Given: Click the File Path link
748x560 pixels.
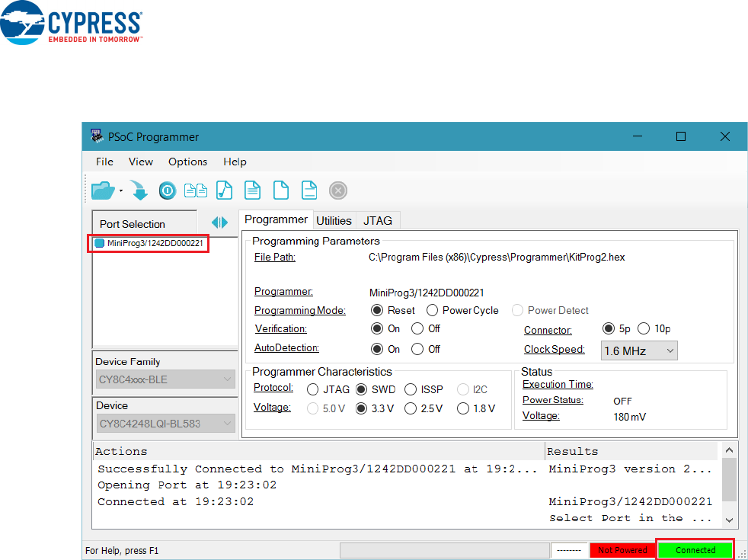Looking at the screenshot, I should [274, 258].
